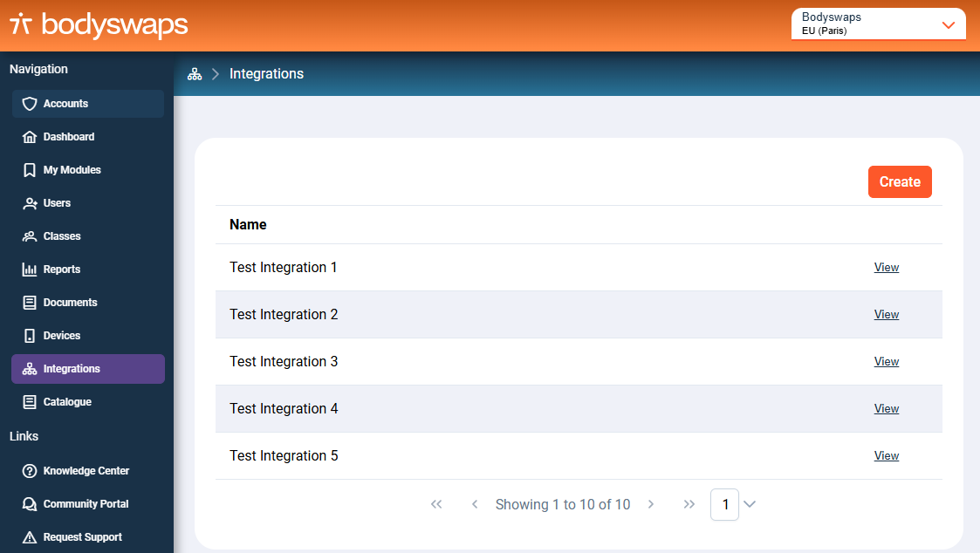Go to Classes in the sidebar
The width and height of the screenshot is (980, 553).
[x=61, y=236]
